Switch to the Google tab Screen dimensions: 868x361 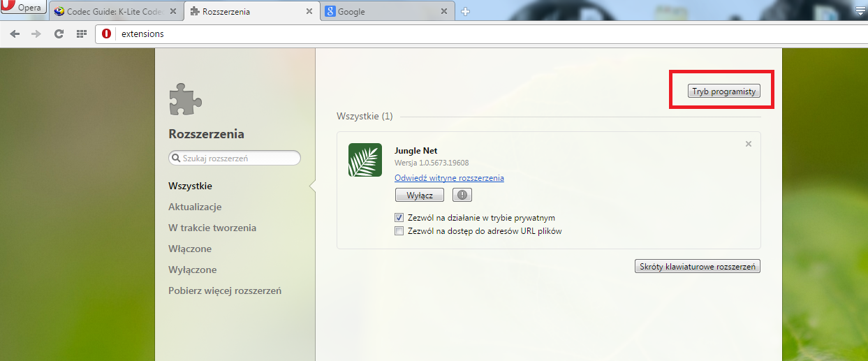tap(386, 12)
